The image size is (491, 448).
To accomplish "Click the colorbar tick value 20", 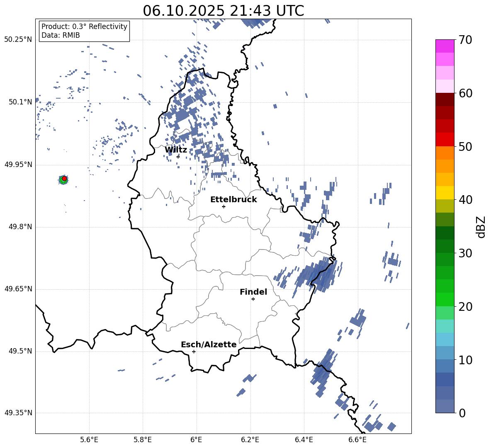I will [465, 306].
